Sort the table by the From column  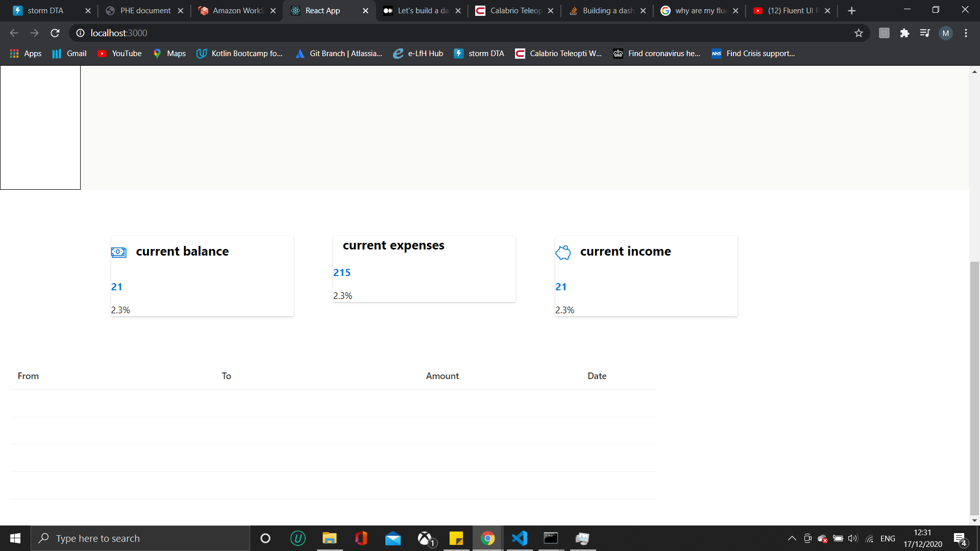[x=28, y=376]
